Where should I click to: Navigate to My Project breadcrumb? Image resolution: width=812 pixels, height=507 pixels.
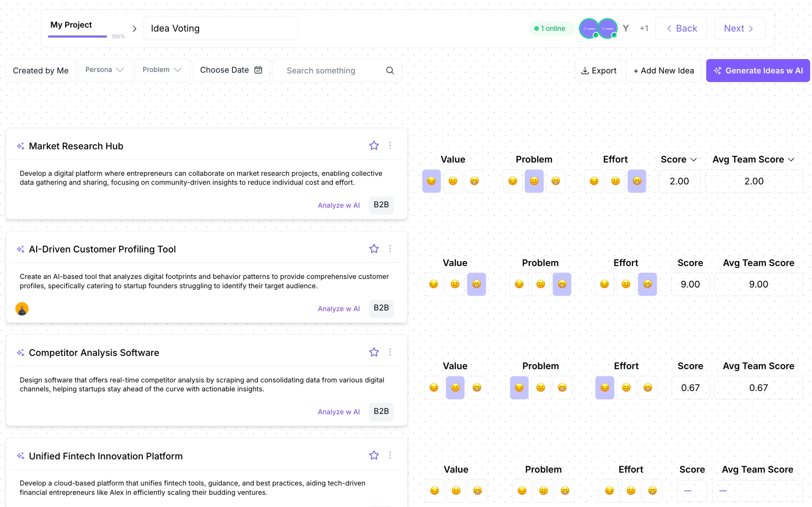pos(71,25)
